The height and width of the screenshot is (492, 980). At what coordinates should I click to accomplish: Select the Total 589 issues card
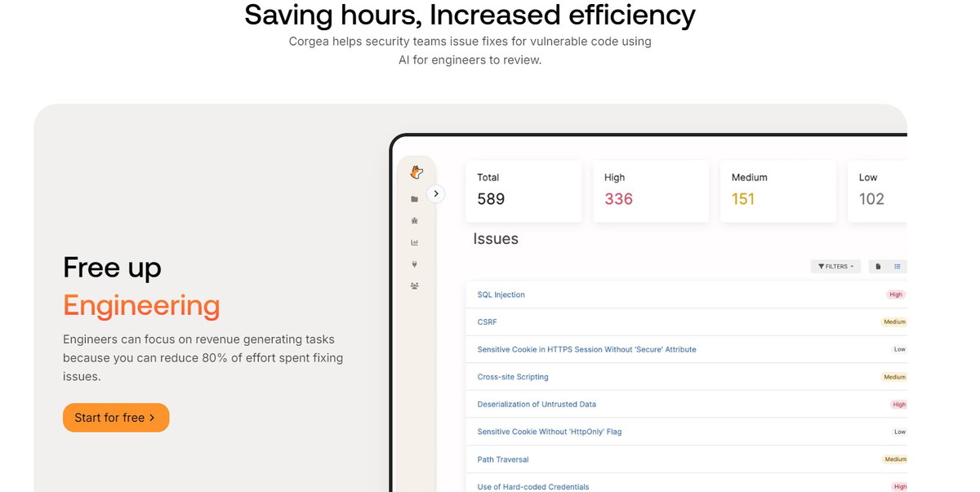[x=523, y=191]
